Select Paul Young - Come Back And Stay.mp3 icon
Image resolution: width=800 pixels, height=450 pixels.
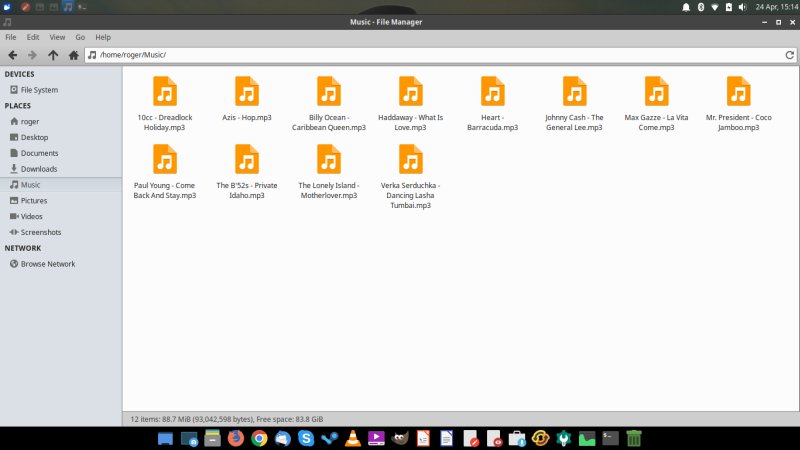click(165, 159)
